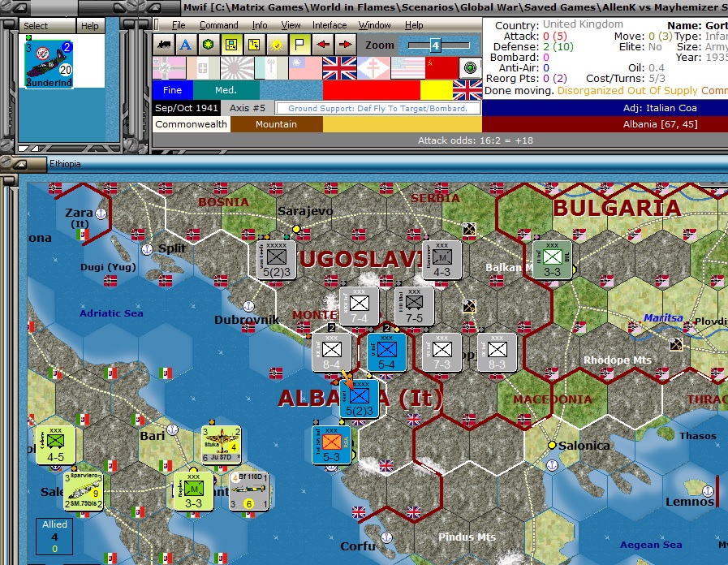Select the Chinese flag in country bar
The image size is (728, 565).
pos(305,68)
